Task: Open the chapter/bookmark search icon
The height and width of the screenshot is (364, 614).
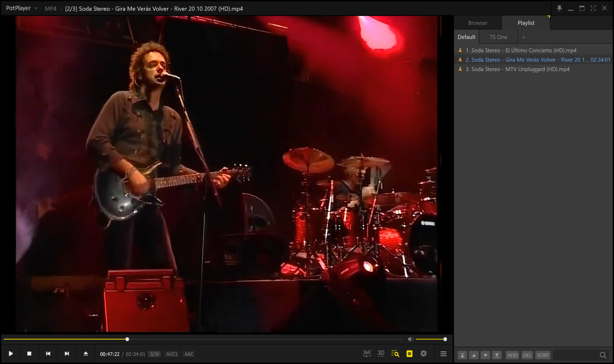Action: (x=395, y=354)
